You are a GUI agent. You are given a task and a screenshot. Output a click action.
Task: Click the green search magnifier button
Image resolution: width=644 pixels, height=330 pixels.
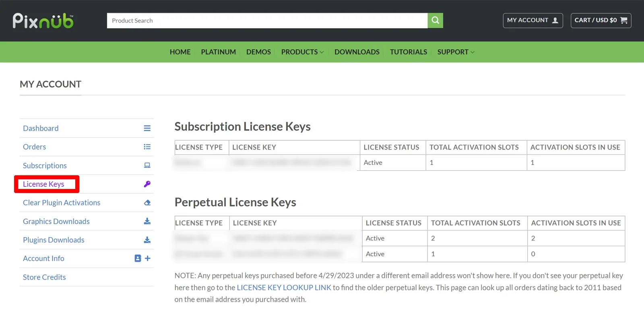click(x=435, y=21)
